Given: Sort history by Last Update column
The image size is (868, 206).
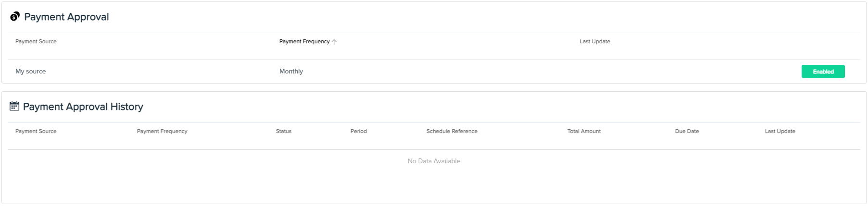Looking at the screenshot, I should 780,131.
